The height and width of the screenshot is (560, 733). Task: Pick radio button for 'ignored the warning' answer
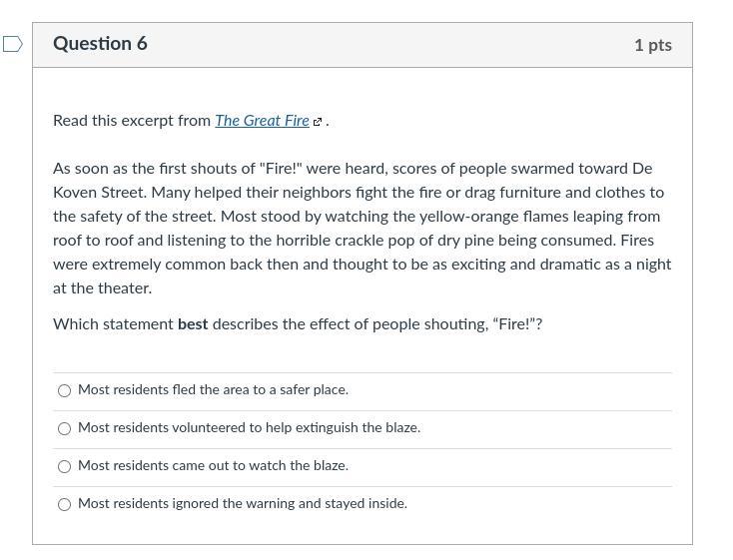coord(65,505)
